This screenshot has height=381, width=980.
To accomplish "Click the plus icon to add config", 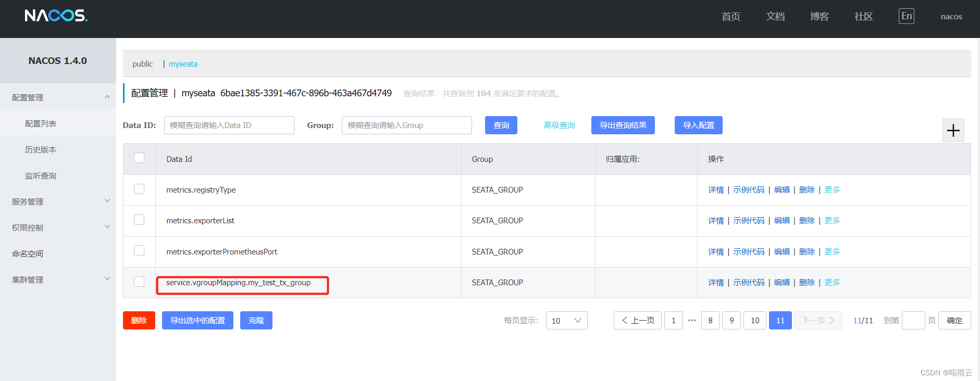I will pos(953,130).
